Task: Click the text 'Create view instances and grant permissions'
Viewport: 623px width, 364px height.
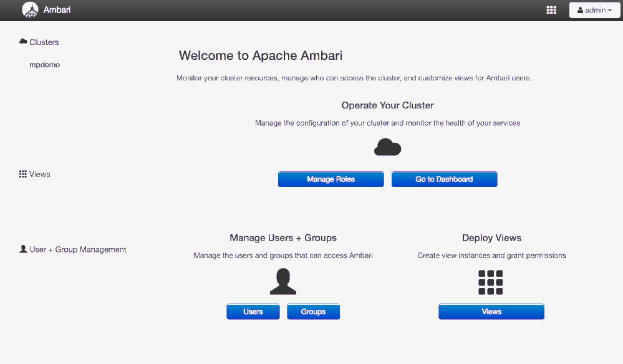Action: 491,256
